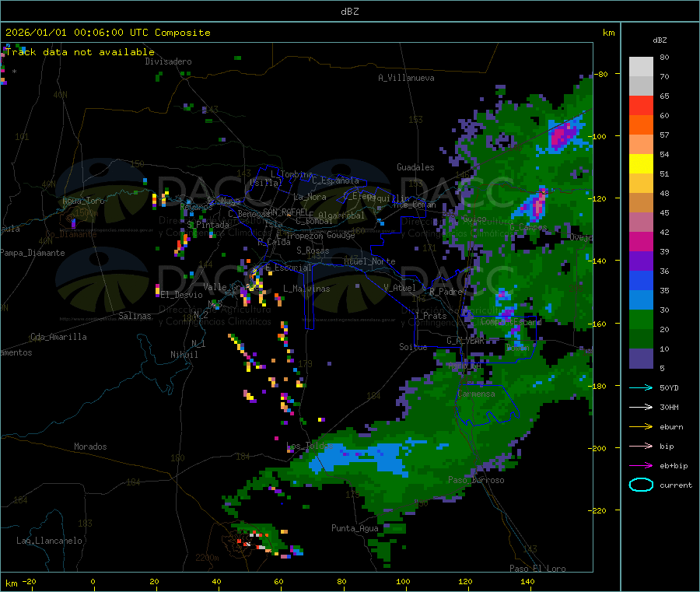Click the Divisadero place label
Image resolution: width=700 pixels, height=592 pixels.
pyautogui.click(x=168, y=61)
